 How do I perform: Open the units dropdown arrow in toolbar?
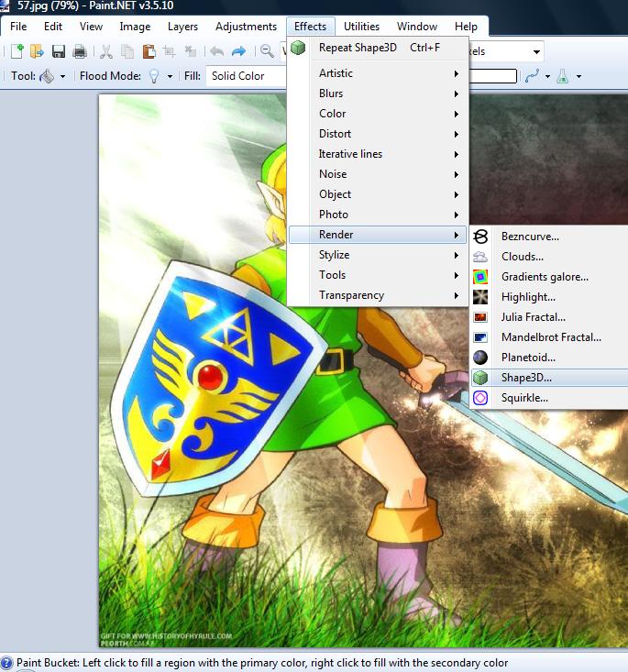pyautogui.click(x=536, y=52)
